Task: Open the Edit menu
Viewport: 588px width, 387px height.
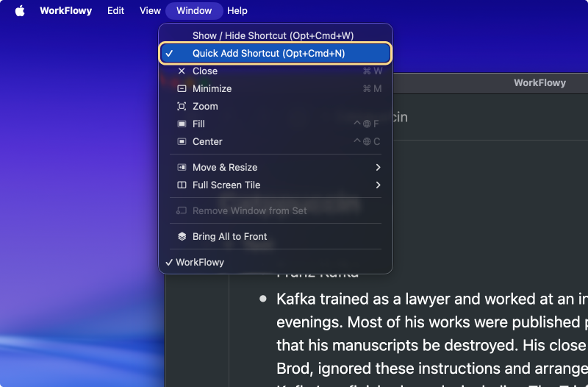Action: pyautogui.click(x=115, y=11)
